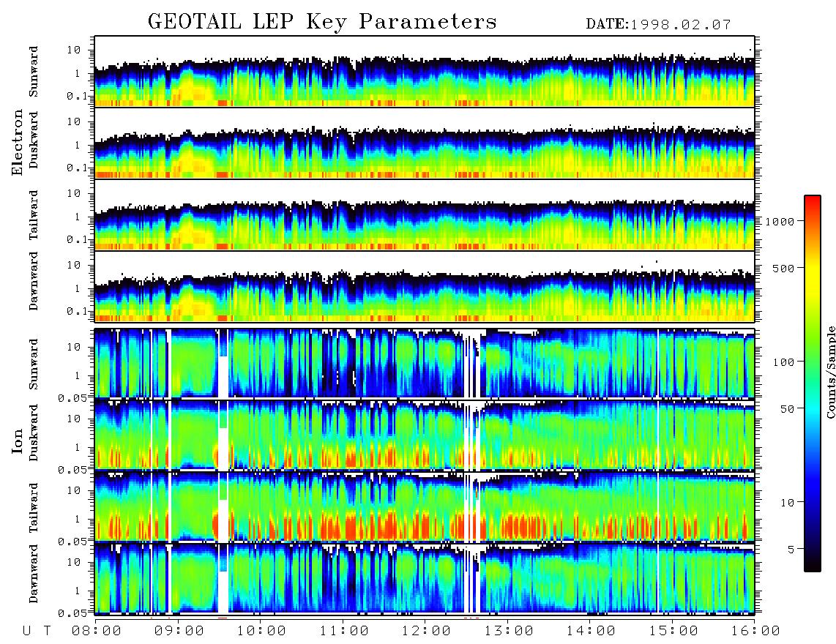Click the Ion Dawnward axis label
This screenshot has width=836, height=644.
point(34,574)
